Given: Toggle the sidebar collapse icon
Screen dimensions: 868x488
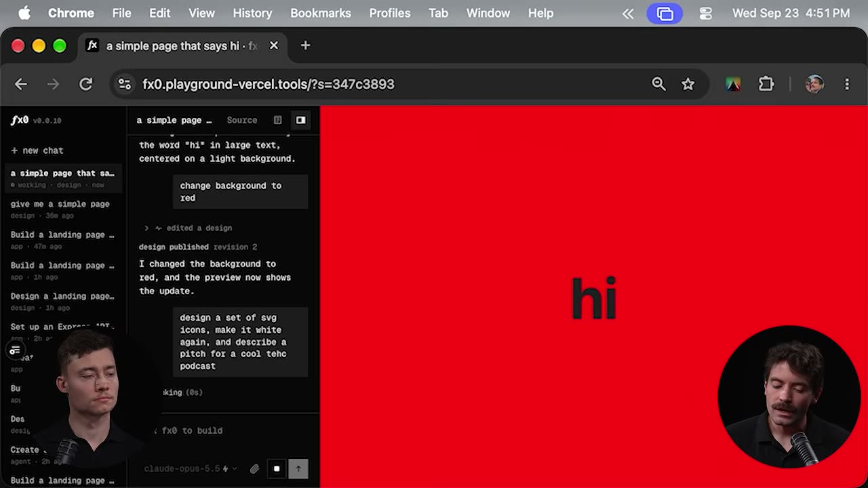Looking at the screenshot, I should point(14,350).
